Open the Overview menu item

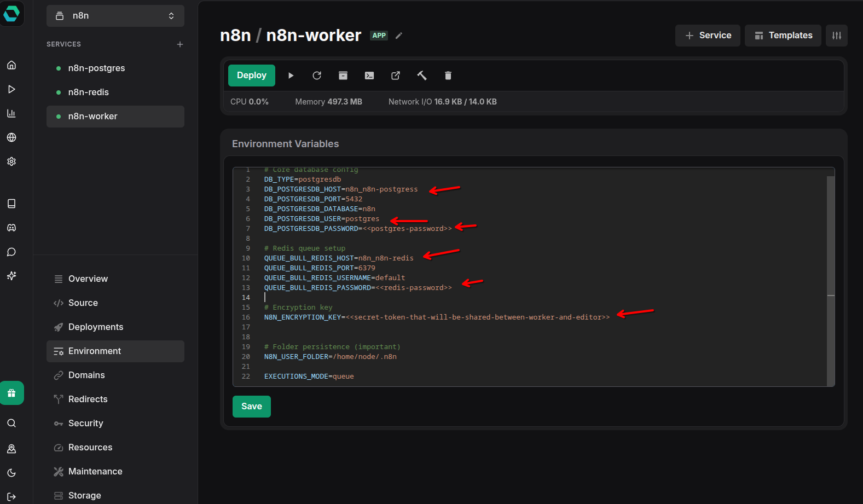coord(115,279)
